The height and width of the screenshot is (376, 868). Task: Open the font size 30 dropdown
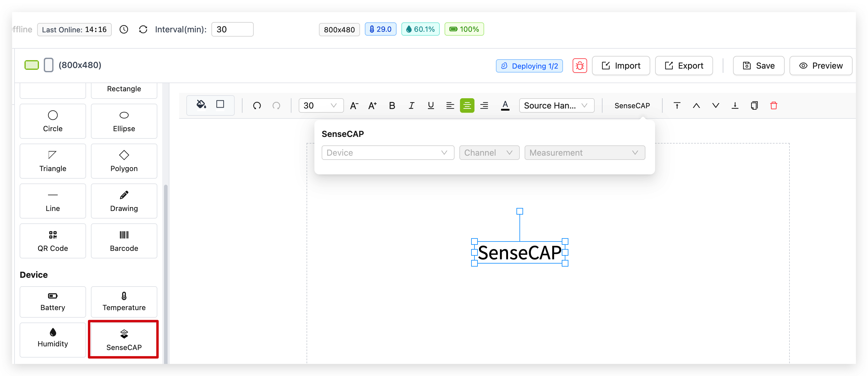coord(320,105)
